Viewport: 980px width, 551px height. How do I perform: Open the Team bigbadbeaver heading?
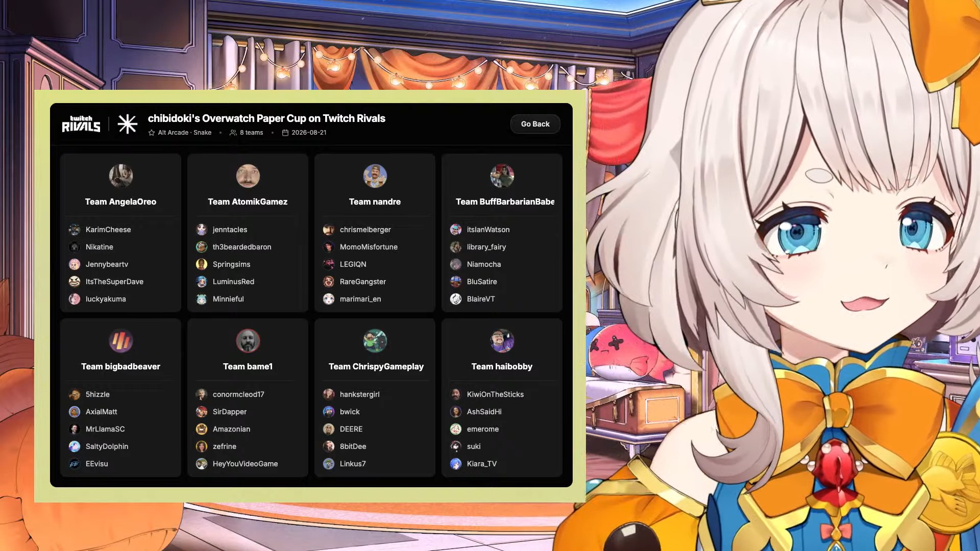[121, 366]
